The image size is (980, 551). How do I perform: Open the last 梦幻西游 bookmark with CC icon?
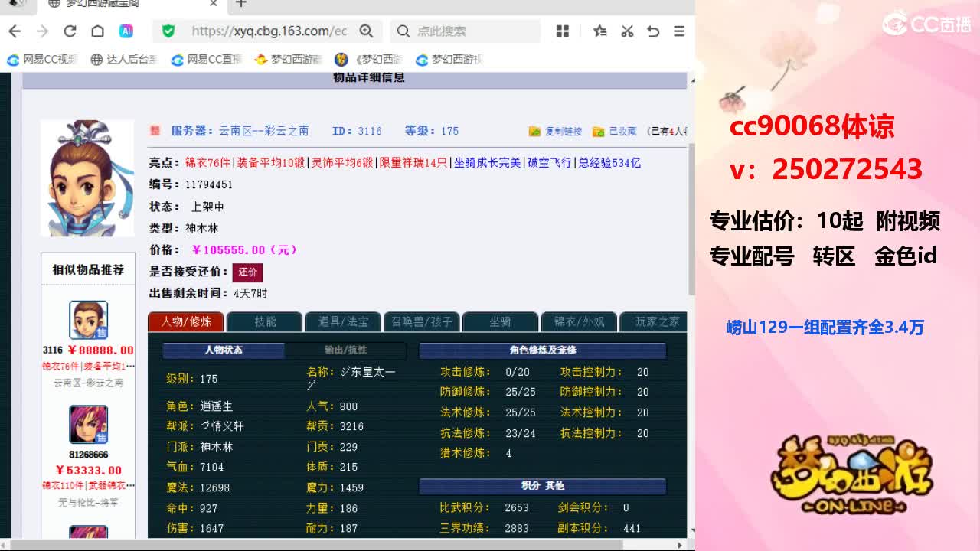tap(450, 60)
